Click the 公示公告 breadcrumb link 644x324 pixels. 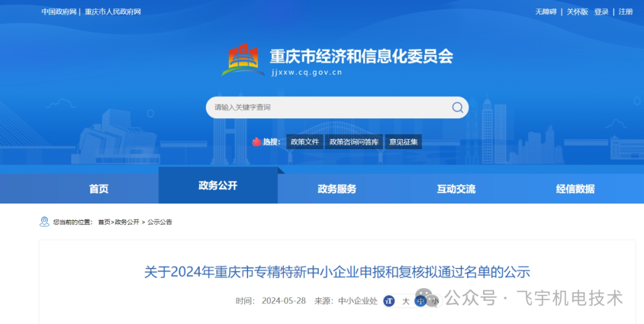click(x=160, y=222)
